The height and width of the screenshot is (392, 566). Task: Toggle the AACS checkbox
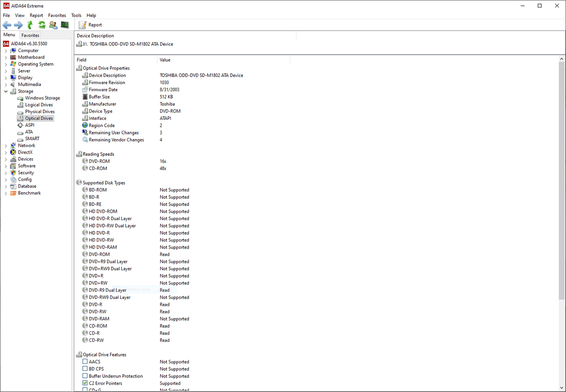pyautogui.click(x=85, y=362)
